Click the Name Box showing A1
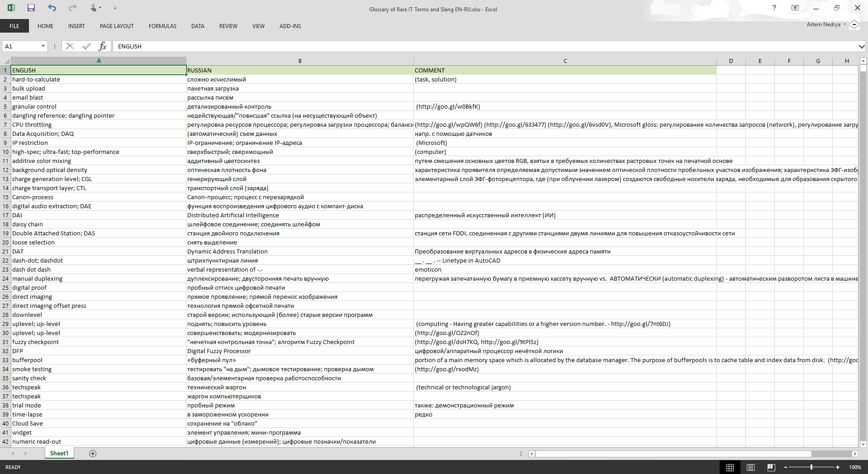868x474 pixels. 21,46
